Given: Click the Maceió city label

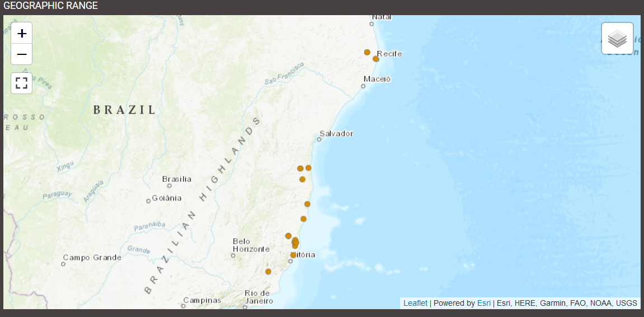Looking at the screenshot, I should point(377,79).
